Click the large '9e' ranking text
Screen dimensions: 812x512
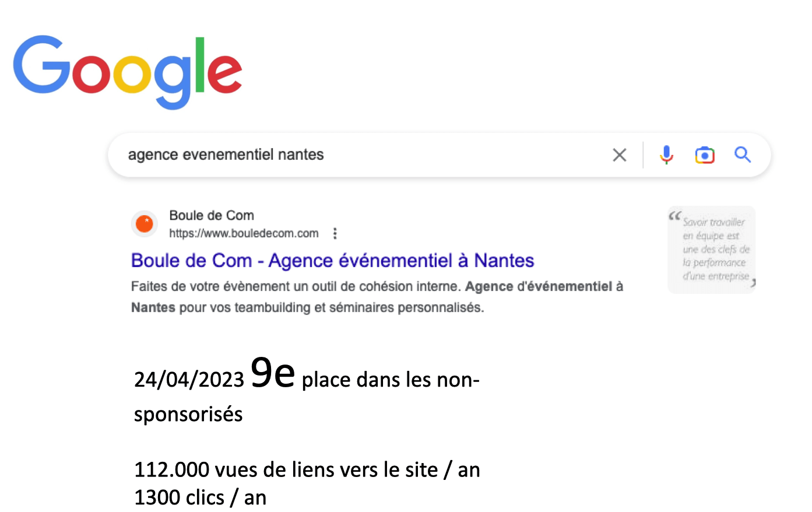point(272,373)
